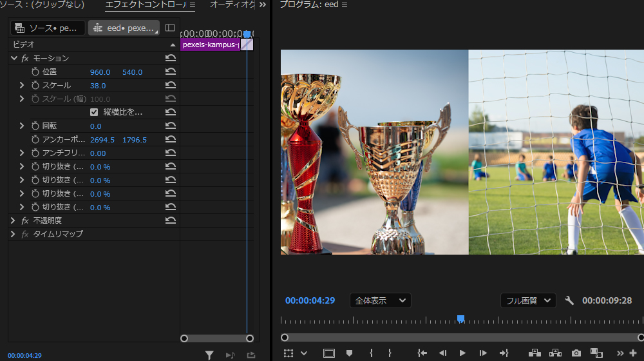Open the フル画質 playback resolution dropdown
Image resolution: width=644 pixels, height=361 pixels.
(528, 300)
